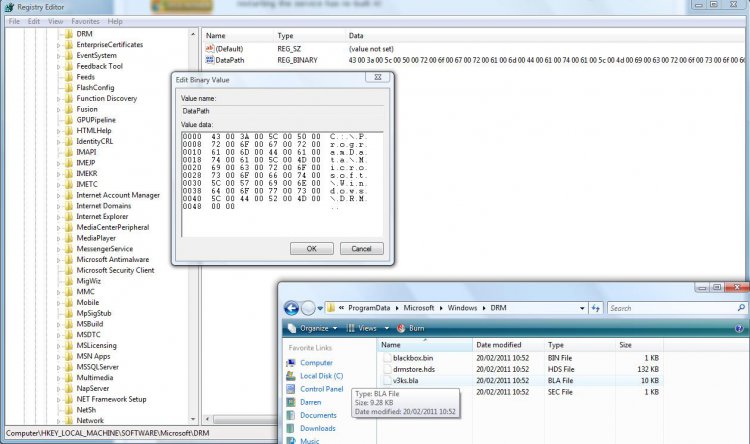Click the Downloads icon in Favorite Links
Viewport: 750px width, 444px height.
291,428
